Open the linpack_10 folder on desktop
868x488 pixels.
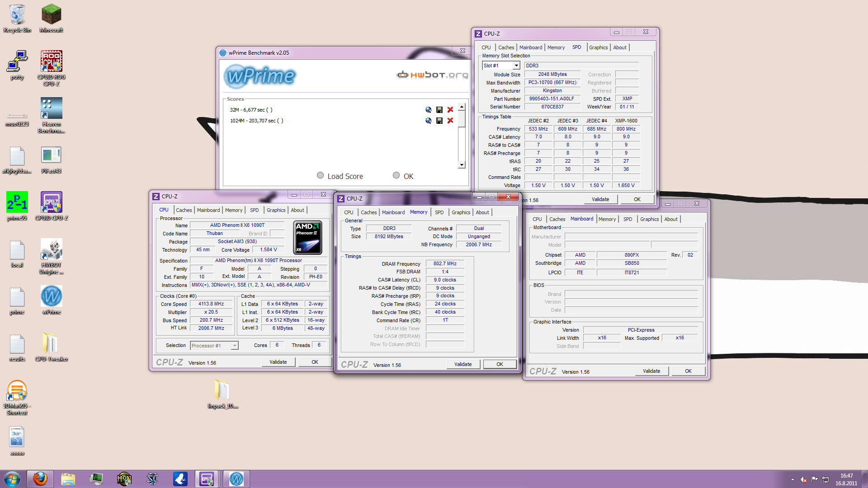(222, 394)
